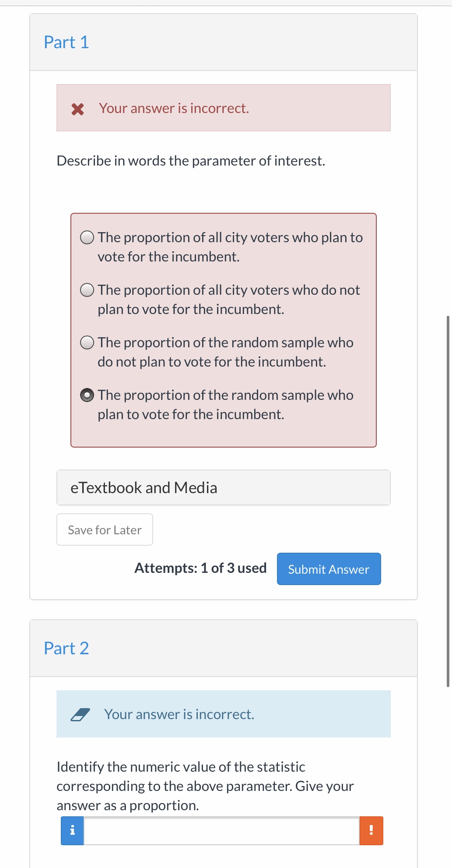Viewport: 452px width, 868px height.
Task: Click the orange exclamation warning icon
Action: pos(371,830)
